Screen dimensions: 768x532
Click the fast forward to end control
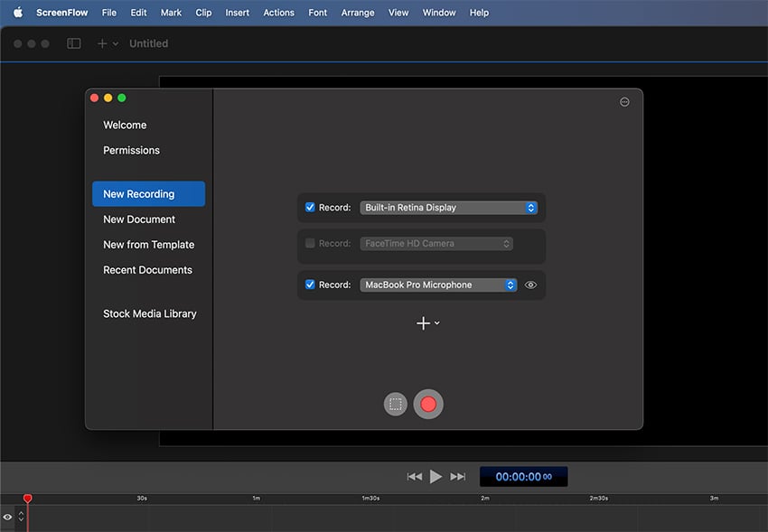[x=458, y=476]
